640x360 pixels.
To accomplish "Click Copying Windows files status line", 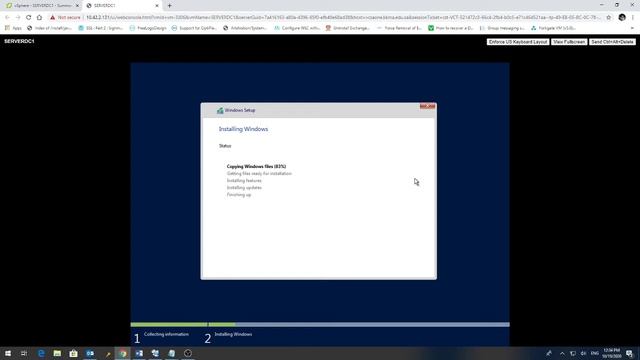I will click(256, 167).
